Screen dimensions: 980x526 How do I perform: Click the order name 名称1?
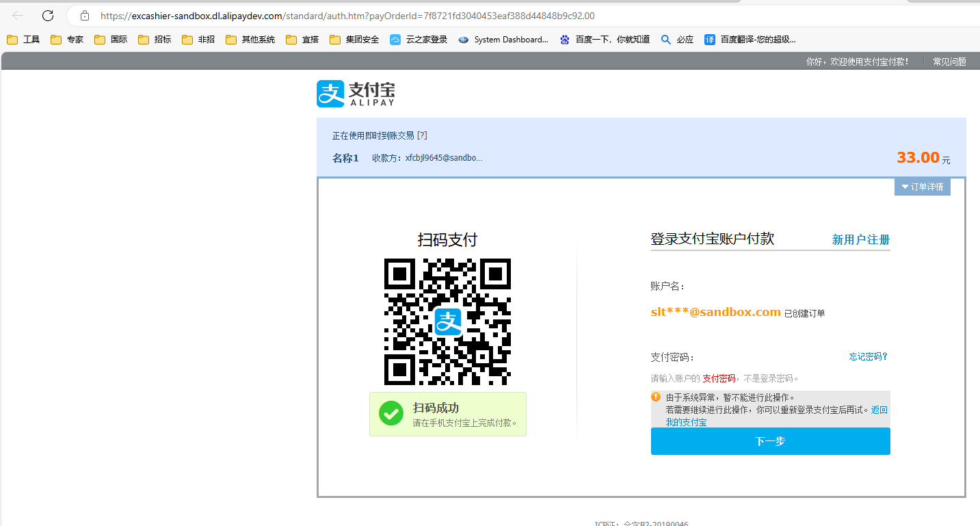[x=345, y=158]
